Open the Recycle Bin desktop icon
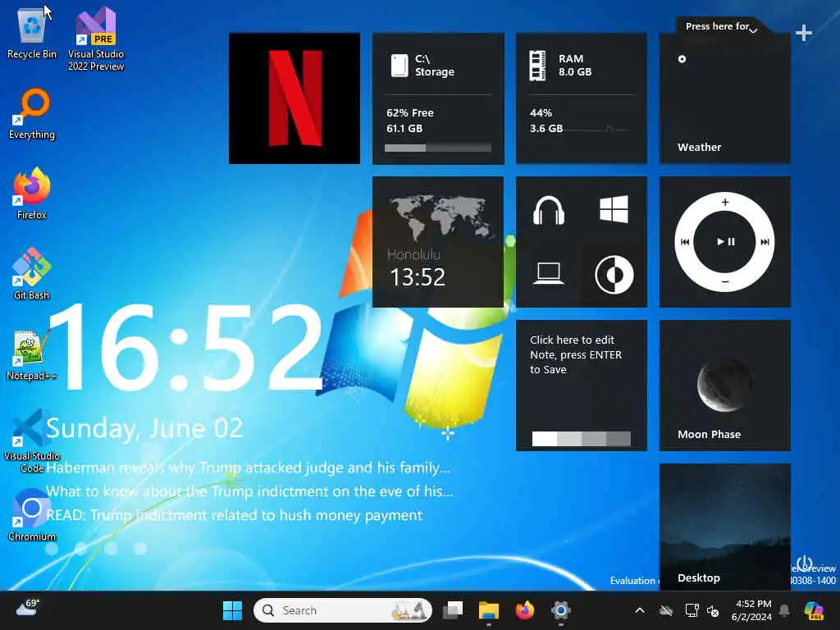The height and width of the screenshot is (630, 840). (x=32, y=33)
